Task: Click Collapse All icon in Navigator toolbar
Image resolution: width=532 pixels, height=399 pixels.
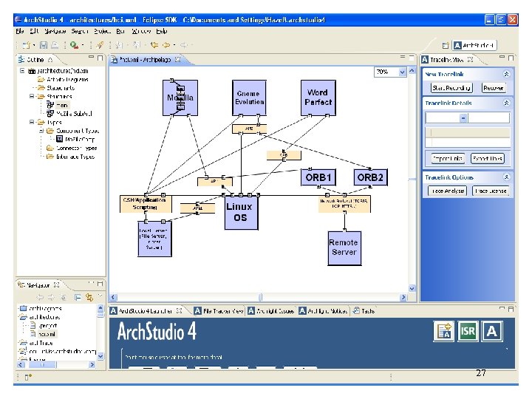Action: [x=78, y=298]
